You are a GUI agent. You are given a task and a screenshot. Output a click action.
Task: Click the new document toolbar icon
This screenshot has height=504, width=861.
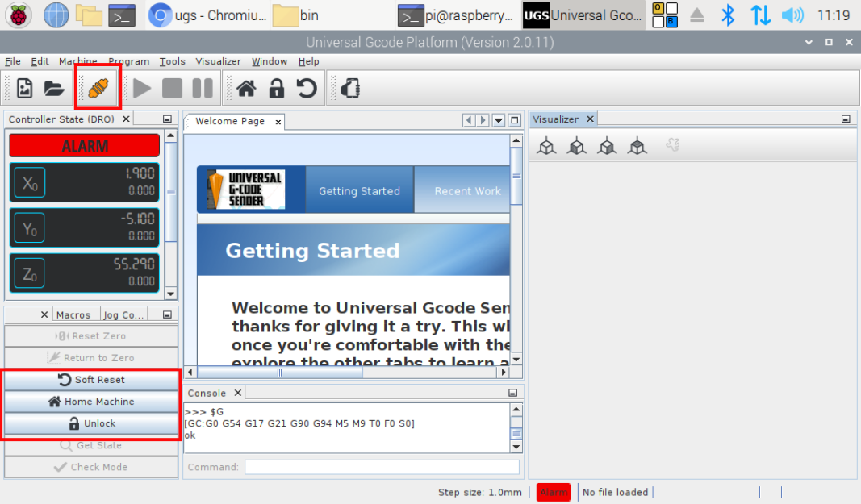(x=25, y=89)
